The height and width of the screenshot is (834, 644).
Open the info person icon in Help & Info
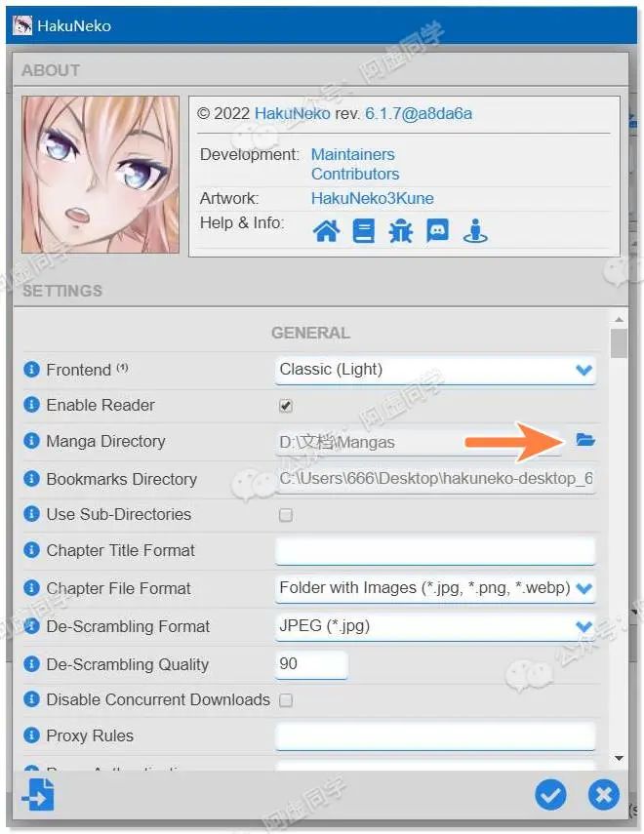(x=475, y=231)
